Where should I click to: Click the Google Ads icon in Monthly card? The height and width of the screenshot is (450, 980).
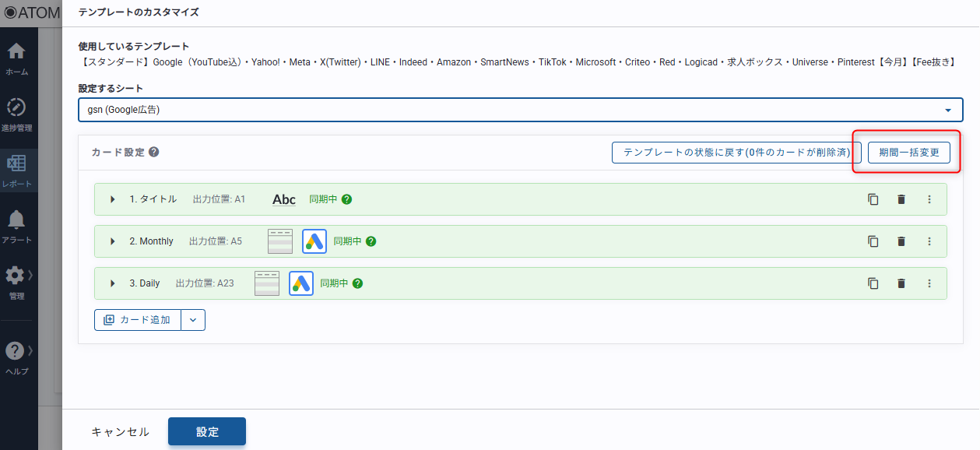click(x=314, y=241)
